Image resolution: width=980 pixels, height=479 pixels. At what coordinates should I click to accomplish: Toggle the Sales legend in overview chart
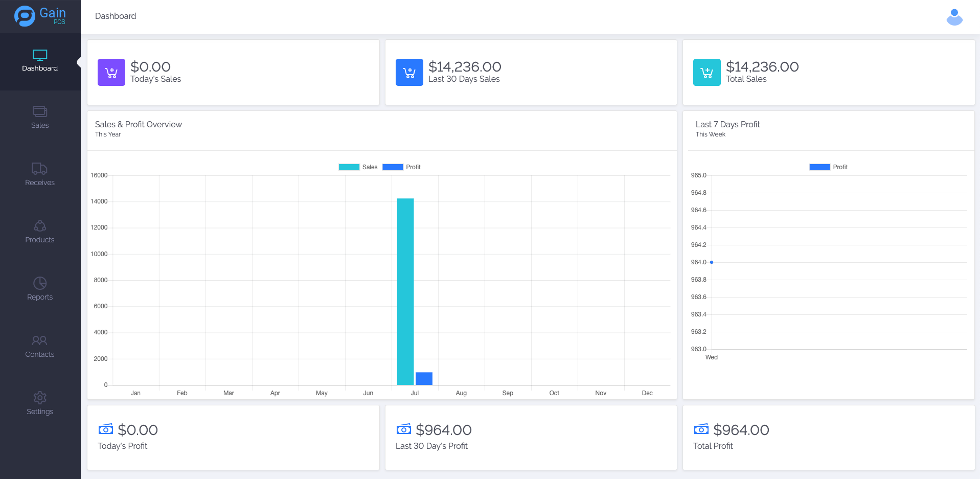click(358, 167)
